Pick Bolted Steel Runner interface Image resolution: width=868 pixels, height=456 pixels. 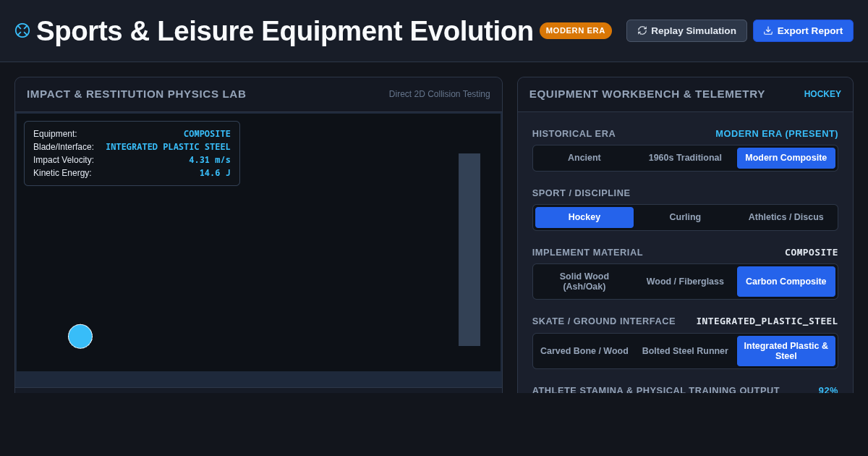685,351
